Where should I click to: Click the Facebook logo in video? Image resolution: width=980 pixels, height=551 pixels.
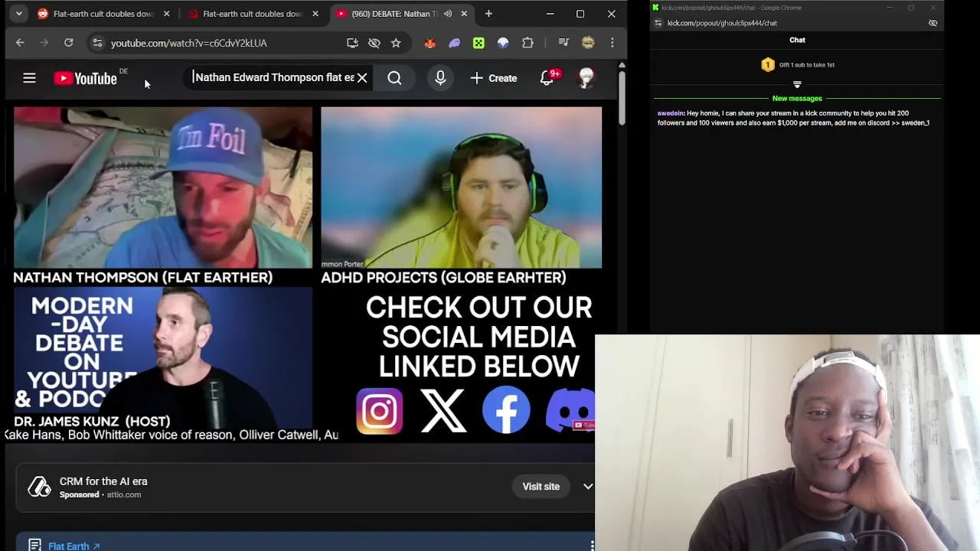coord(506,410)
